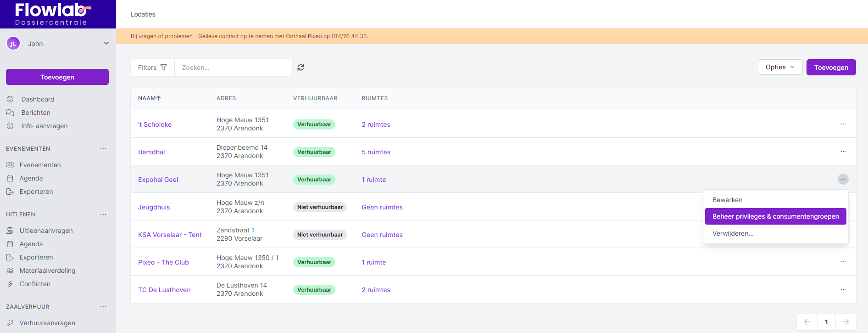Open the Filters panel
The height and width of the screenshot is (333, 868).
coord(152,68)
